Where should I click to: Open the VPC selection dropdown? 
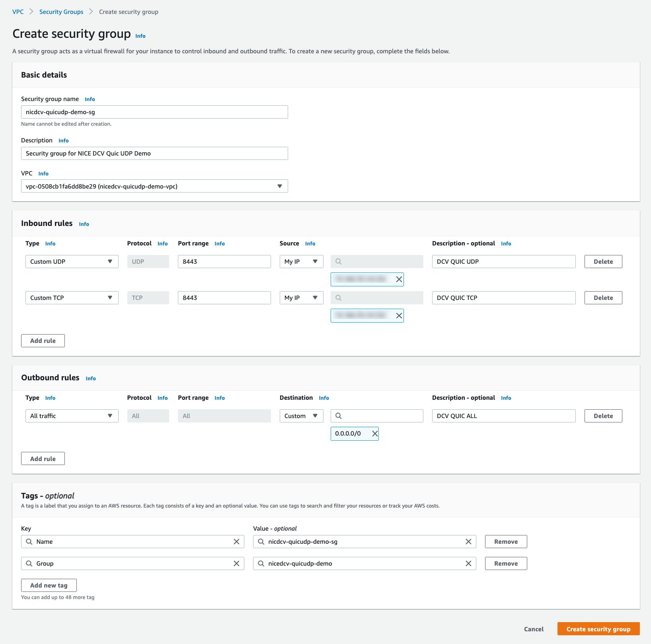point(154,186)
